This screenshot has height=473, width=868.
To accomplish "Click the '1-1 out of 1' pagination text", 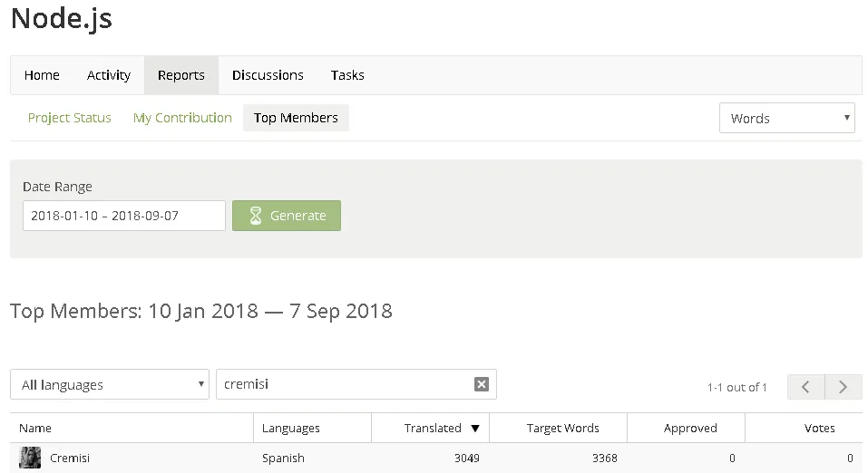I will pyautogui.click(x=736, y=387).
